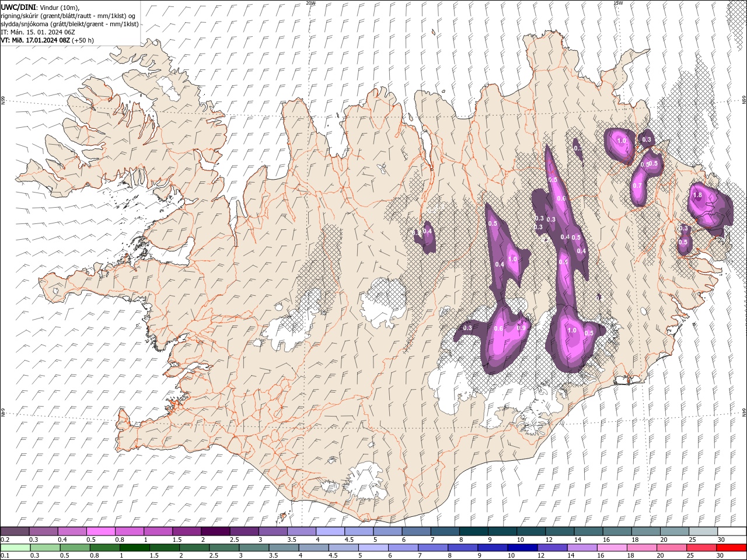
Task: Click the 0.9 snowfall value on the map
Action: click(521, 328)
